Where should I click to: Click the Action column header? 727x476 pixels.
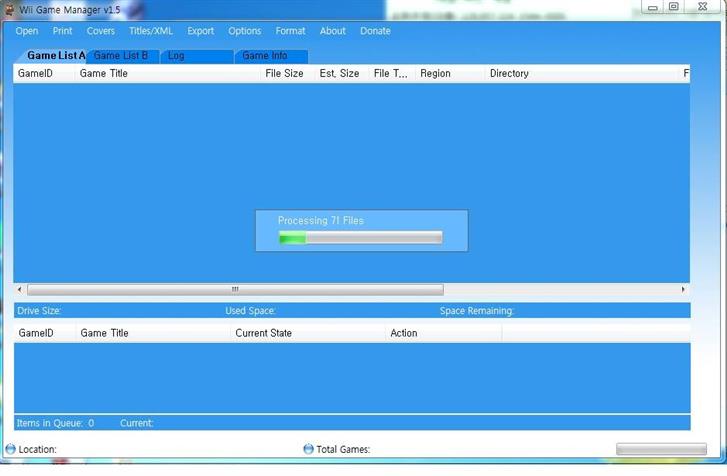pyautogui.click(x=444, y=333)
